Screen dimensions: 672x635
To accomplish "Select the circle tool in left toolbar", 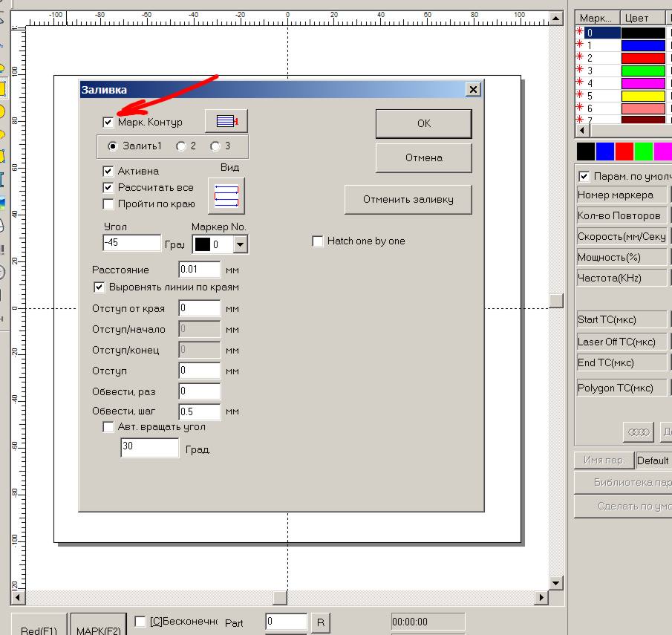I will pos(2,111).
